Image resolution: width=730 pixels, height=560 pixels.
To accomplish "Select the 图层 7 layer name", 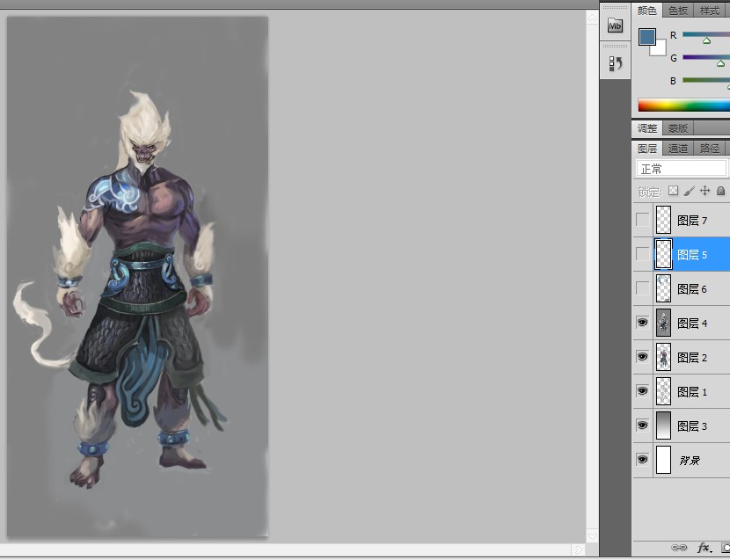I will click(692, 220).
